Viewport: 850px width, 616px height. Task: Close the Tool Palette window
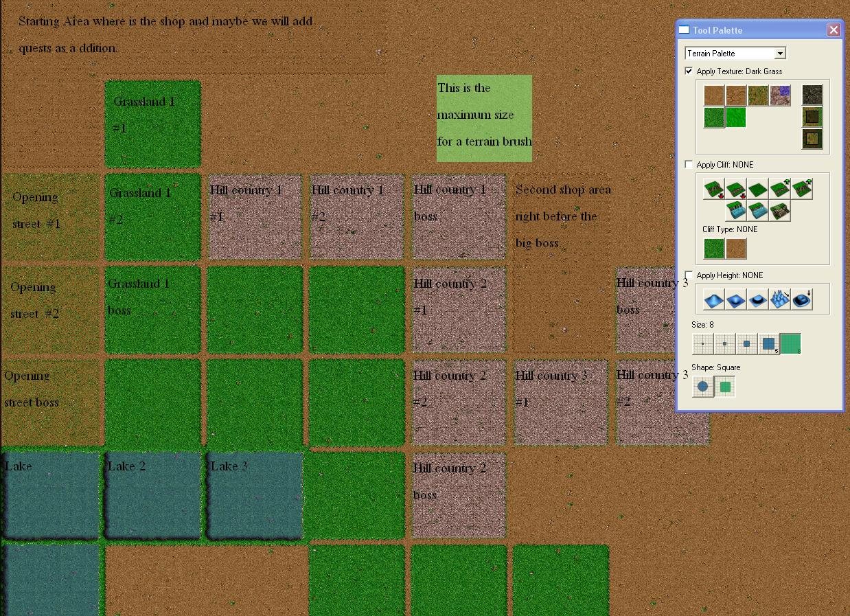pos(834,30)
